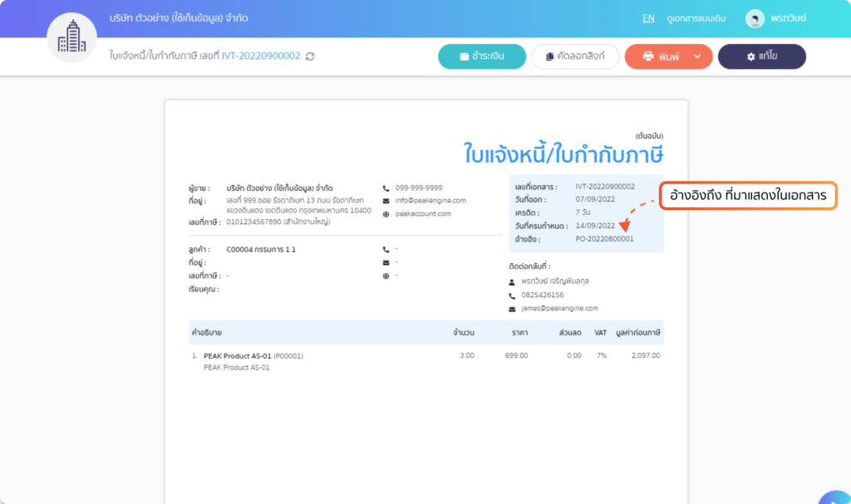Click the ชำระเงิน payment button

(x=482, y=56)
